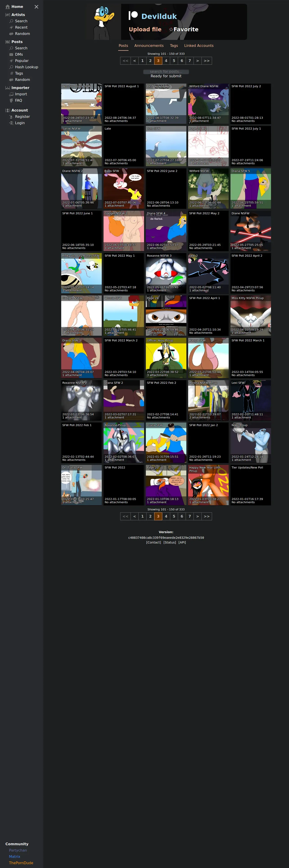
Task: Go to first page with top << button
Action: tap(126, 61)
